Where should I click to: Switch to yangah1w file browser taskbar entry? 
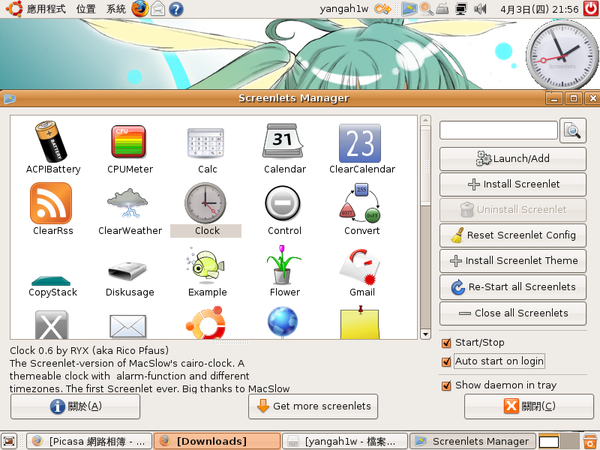tap(345, 441)
